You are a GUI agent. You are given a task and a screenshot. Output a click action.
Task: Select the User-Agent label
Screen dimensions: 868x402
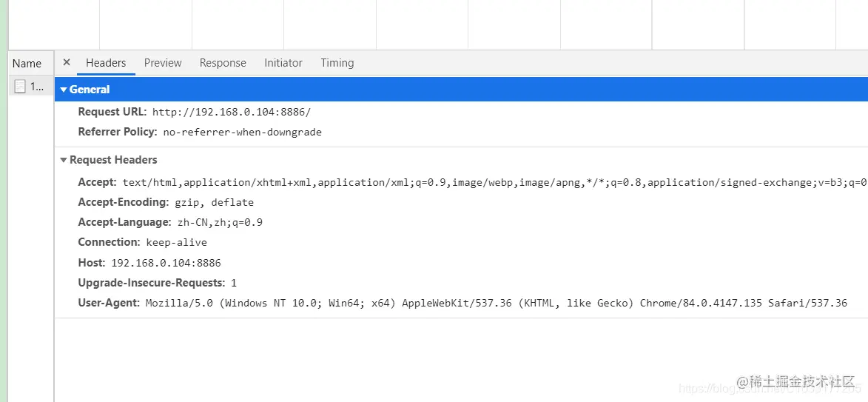109,302
